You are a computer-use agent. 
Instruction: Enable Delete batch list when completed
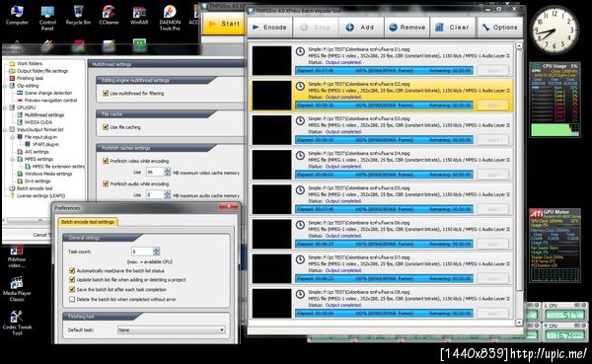(x=72, y=299)
